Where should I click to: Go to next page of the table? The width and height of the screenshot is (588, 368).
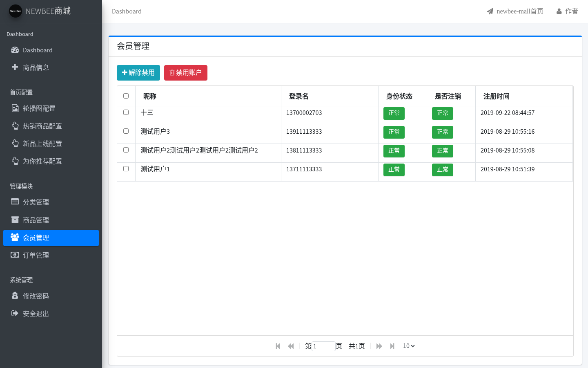point(379,346)
